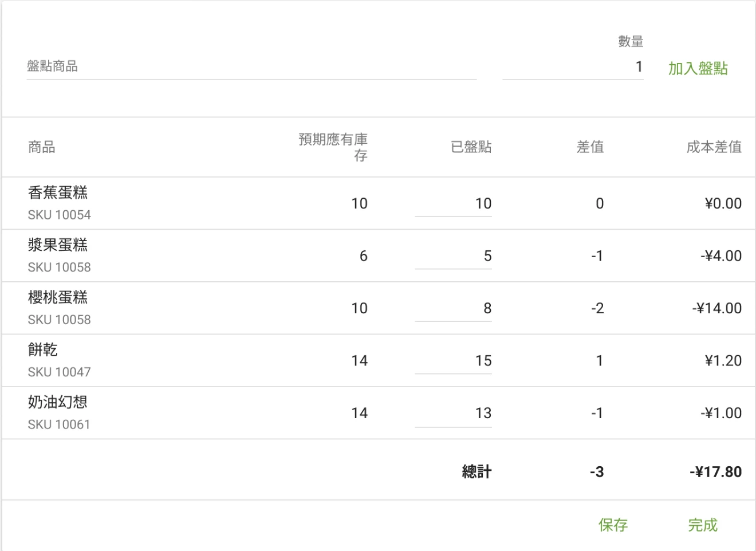This screenshot has width=756, height=551.
Task: Click the 預期應有庫存 column header
Action: [x=333, y=147]
